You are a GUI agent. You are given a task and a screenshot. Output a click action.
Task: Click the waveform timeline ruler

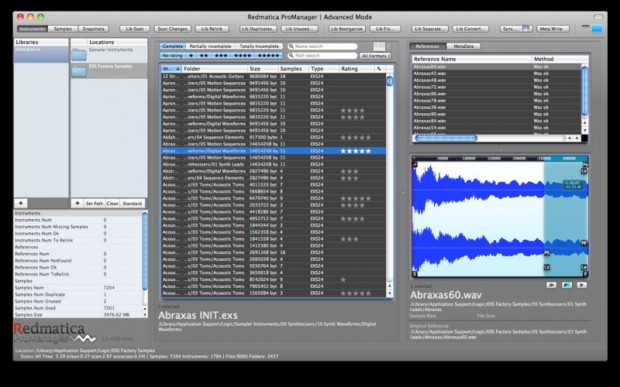click(x=500, y=158)
